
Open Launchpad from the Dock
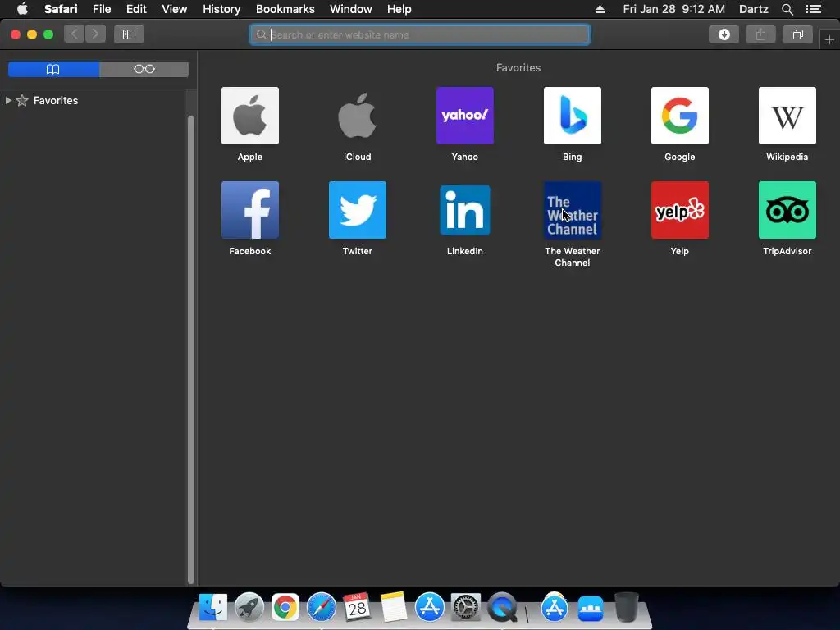(249, 608)
